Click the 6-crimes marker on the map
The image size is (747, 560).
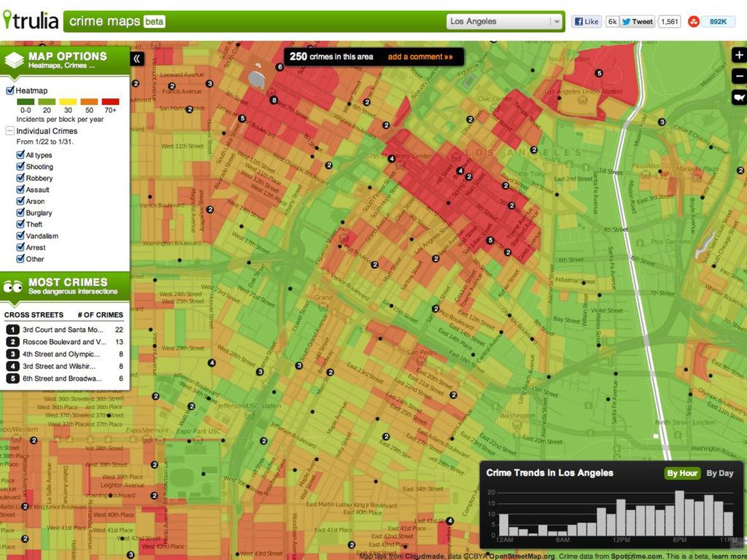tap(280, 67)
